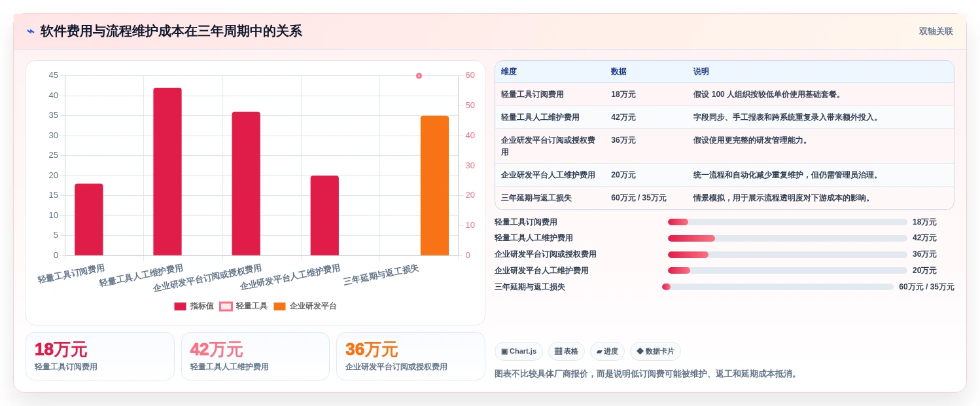Click the 轻量工具人工维护费用 bar in chart
The width and height of the screenshot is (980, 406).
[x=167, y=172]
